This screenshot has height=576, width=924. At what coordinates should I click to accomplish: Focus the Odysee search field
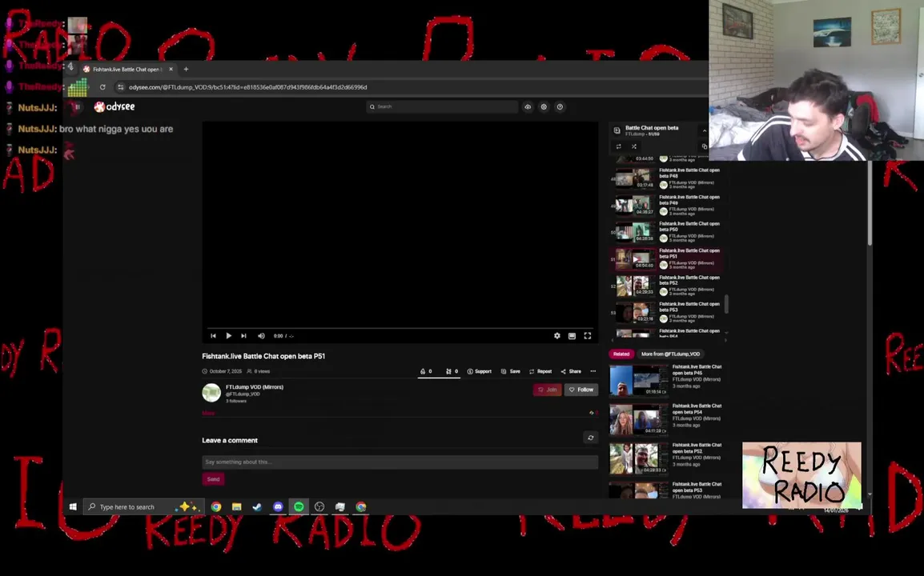click(x=442, y=106)
